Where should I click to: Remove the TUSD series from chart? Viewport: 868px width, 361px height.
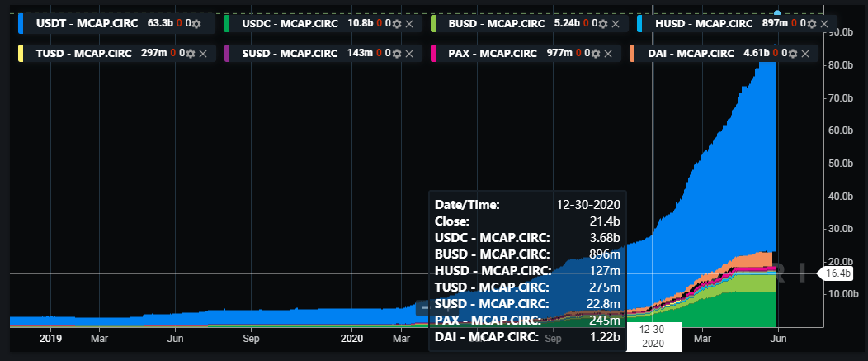click(203, 54)
